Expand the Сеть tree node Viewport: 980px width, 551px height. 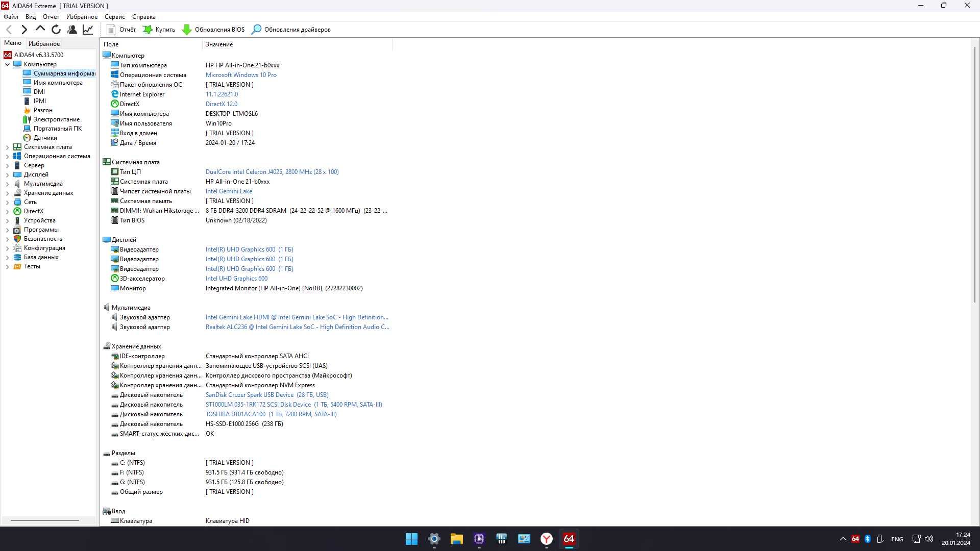pyautogui.click(x=8, y=202)
